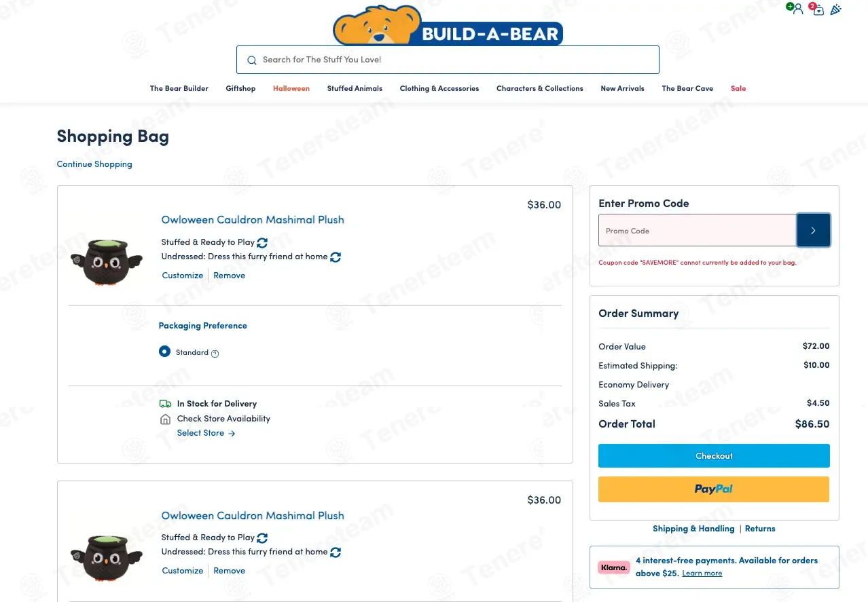Open The Bear Cave menu
Screen dimensions: 868x602
687,88
